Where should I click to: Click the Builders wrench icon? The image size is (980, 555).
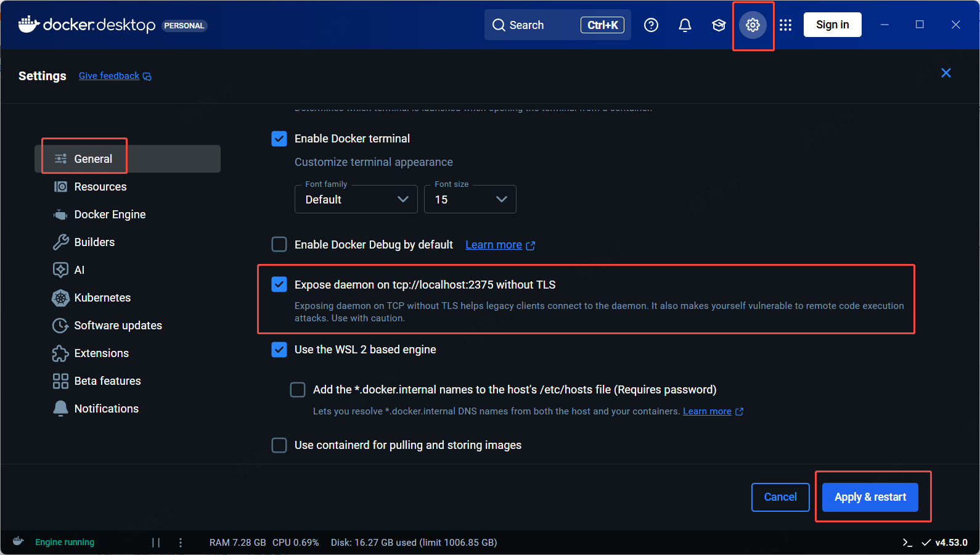click(x=60, y=242)
